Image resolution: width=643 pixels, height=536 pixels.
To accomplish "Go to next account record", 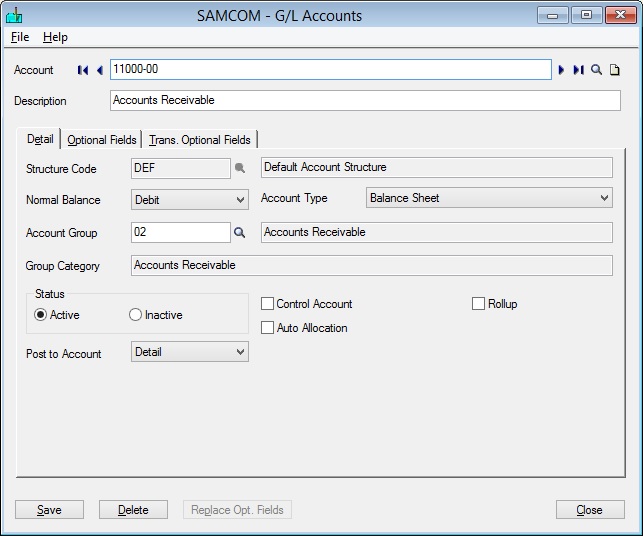I will (562, 70).
